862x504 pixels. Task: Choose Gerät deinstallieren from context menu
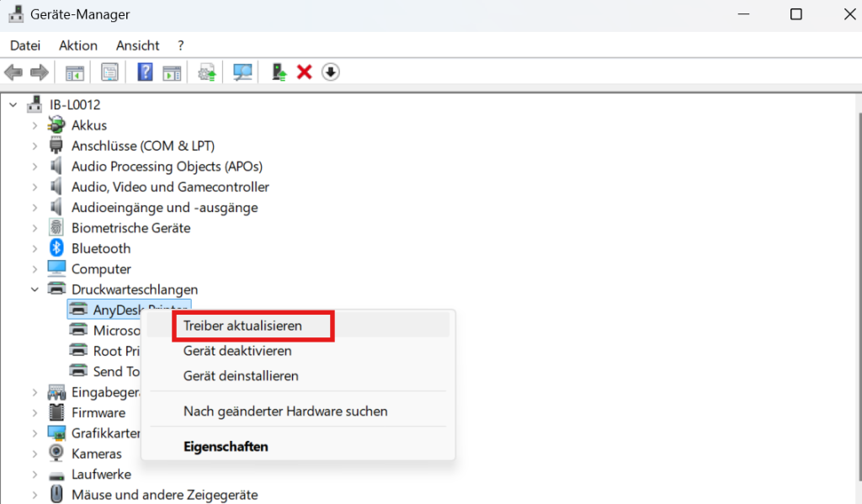click(x=298, y=376)
